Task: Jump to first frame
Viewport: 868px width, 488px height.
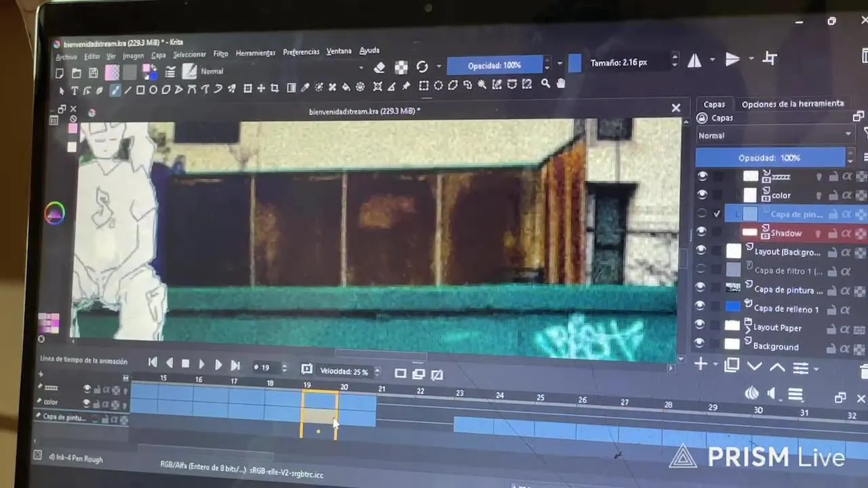Action: [x=153, y=363]
